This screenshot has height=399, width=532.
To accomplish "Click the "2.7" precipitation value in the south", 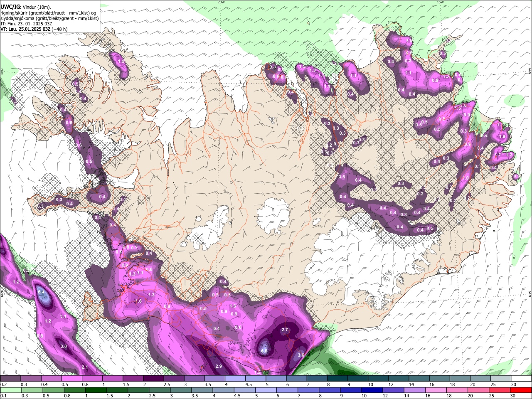I will 285,330.
